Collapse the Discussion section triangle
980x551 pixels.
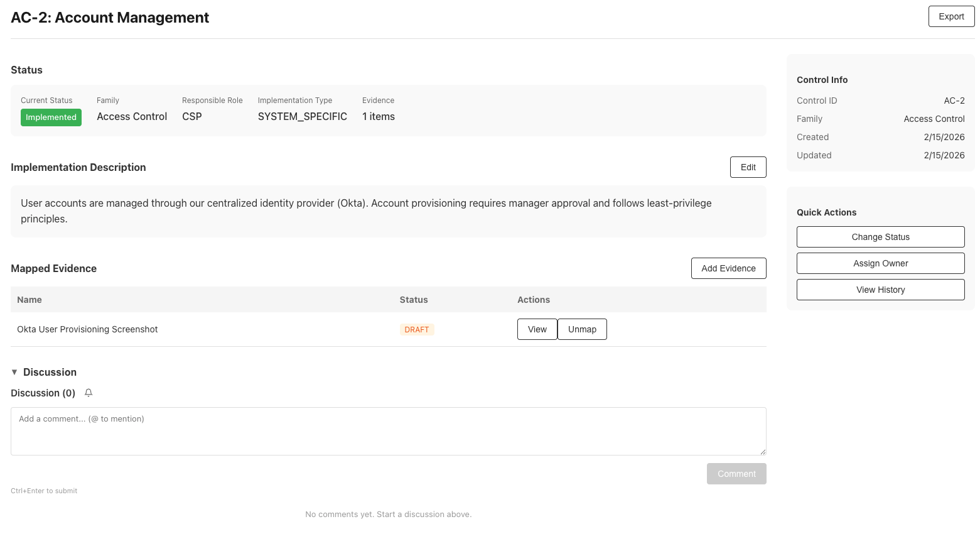14,371
